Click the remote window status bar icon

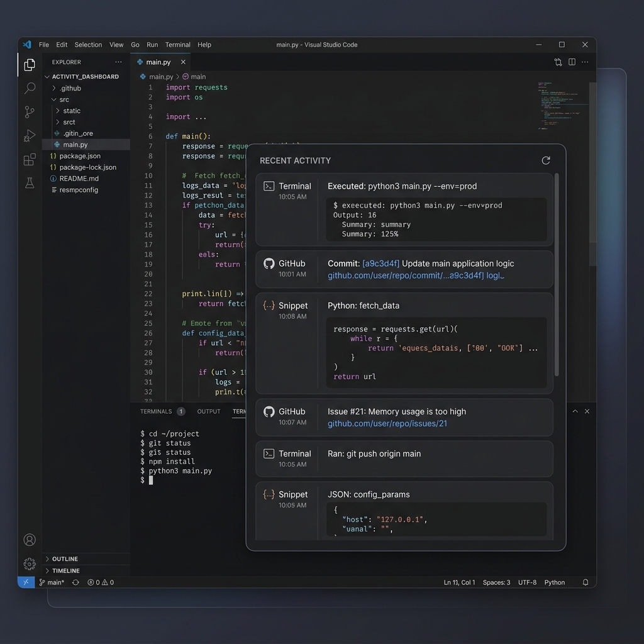[x=26, y=582]
